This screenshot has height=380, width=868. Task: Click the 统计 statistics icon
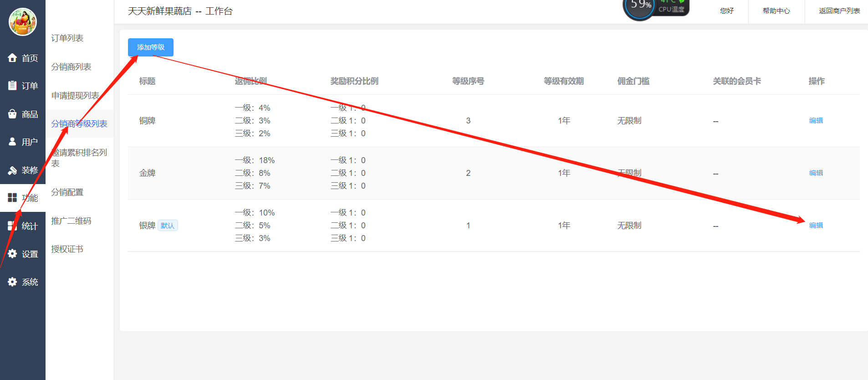12,226
